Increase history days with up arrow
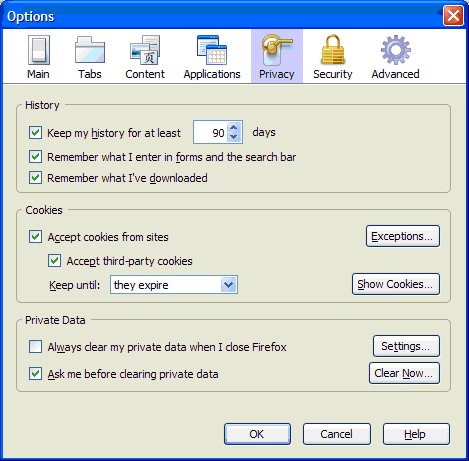469x461 pixels. pos(234,128)
